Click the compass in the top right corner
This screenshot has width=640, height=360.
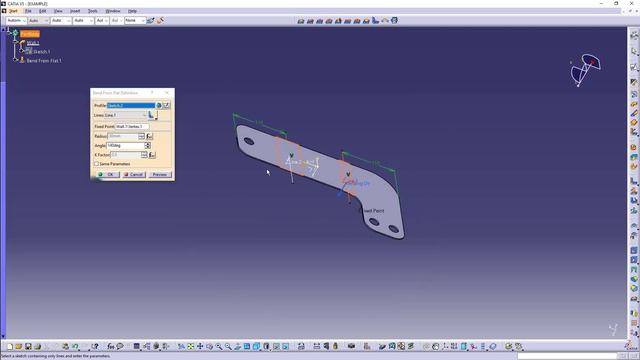click(585, 70)
